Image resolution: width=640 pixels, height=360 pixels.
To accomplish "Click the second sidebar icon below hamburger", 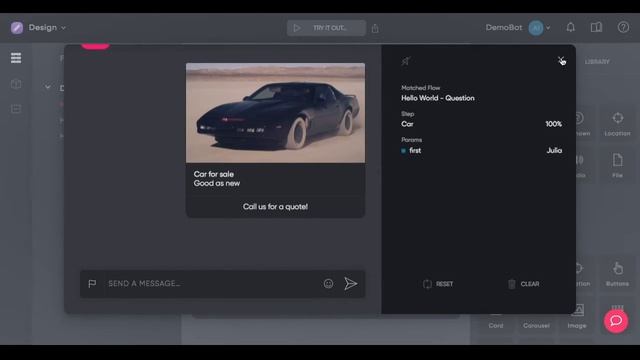I will [x=16, y=84].
